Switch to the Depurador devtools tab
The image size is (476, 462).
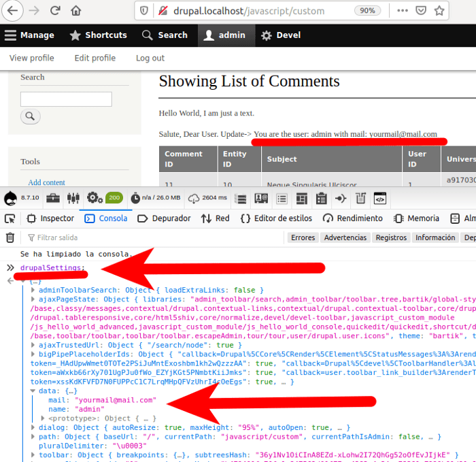point(164,218)
